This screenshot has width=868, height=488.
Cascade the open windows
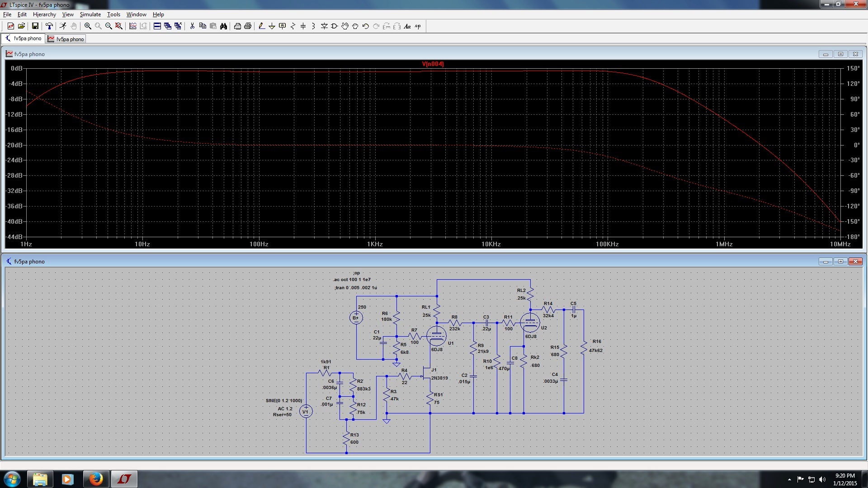click(x=168, y=26)
